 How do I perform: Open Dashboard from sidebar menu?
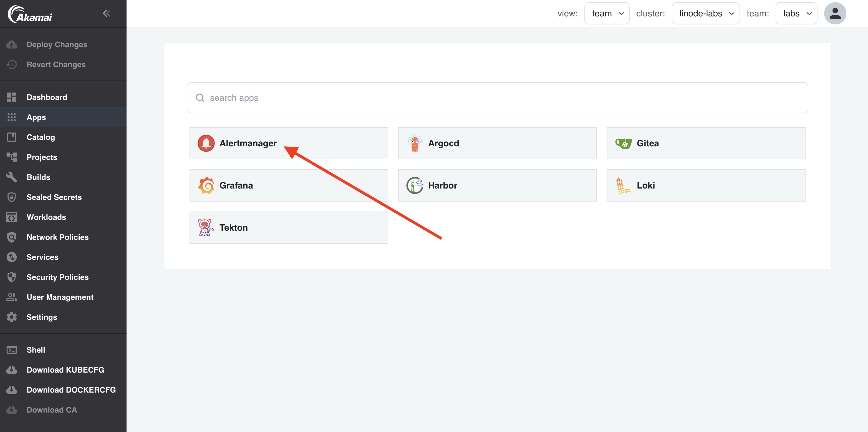tap(63, 97)
